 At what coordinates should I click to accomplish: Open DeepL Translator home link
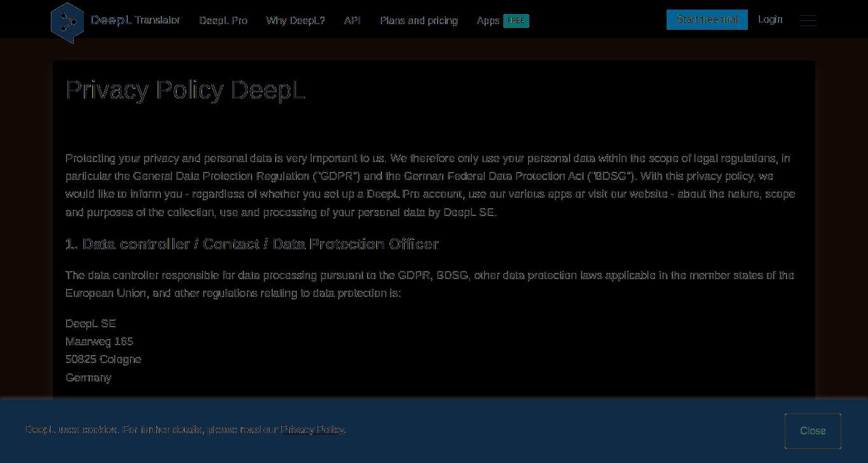pyautogui.click(x=135, y=20)
